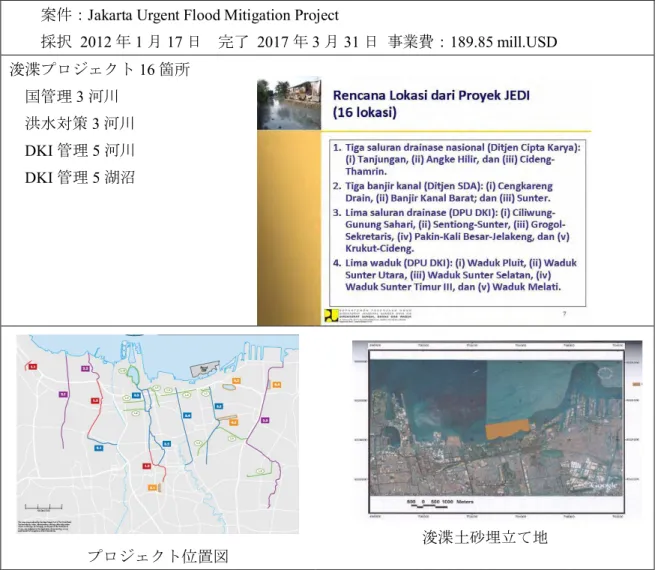Select item 3 "Lima saluran drainase"
The image size is (658, 570).
[451, 230]
